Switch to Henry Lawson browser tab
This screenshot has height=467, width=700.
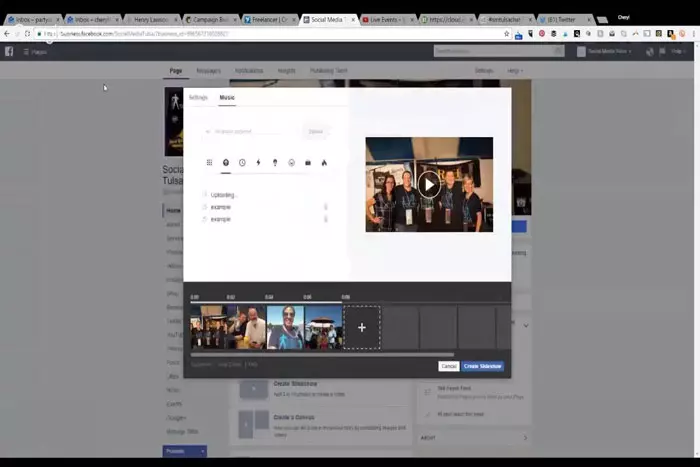coord(151,20)
